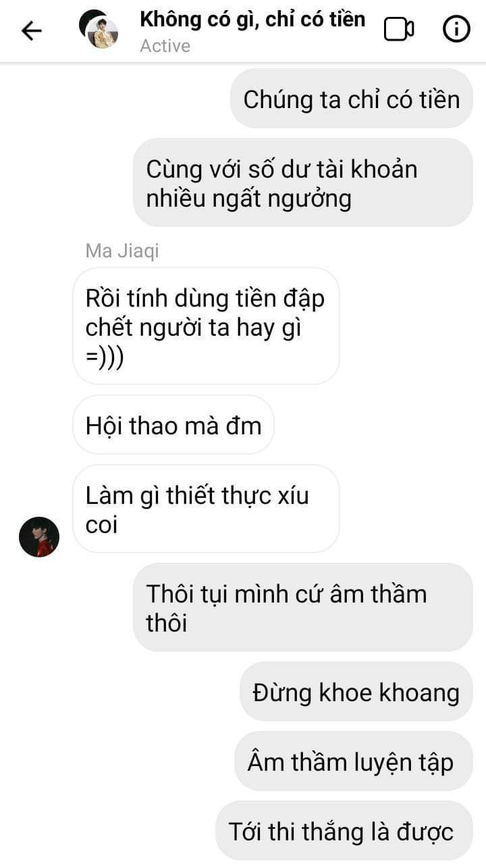486x868 pixels.
Task: Select the message 'Làm gì thiết thực xíu coi'
Action: pyautogui.click(x=206, y=509)
